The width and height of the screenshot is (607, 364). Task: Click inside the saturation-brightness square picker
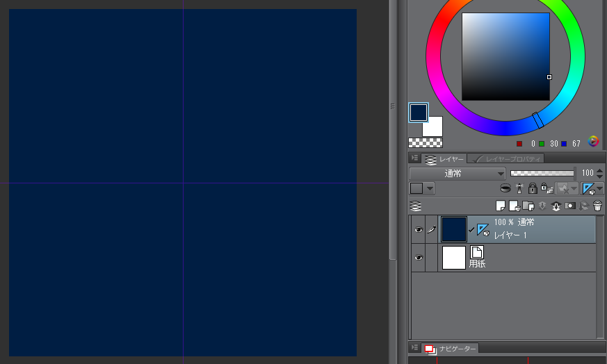pos(505,56)
